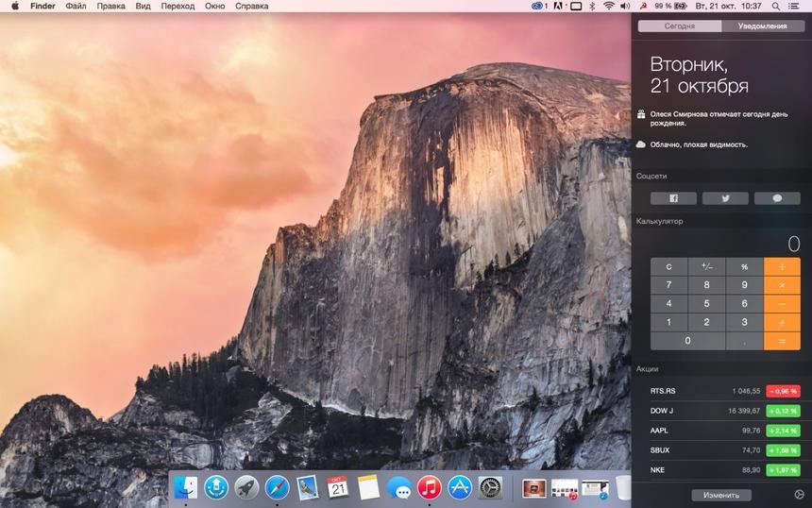Open Safari from the Dock
The width and height of the screenshot is (812, 508).
pos(277,487)
